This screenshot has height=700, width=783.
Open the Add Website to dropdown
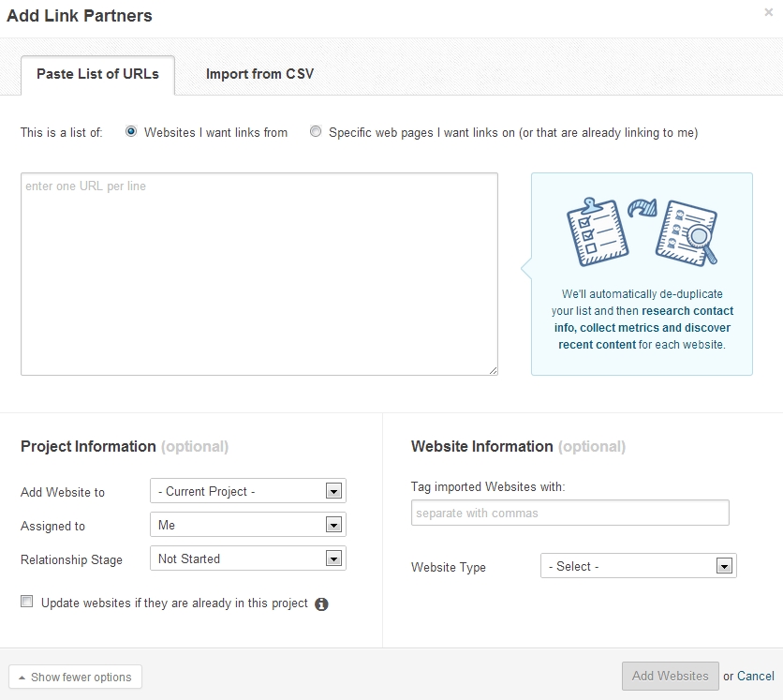pos(248,491)
